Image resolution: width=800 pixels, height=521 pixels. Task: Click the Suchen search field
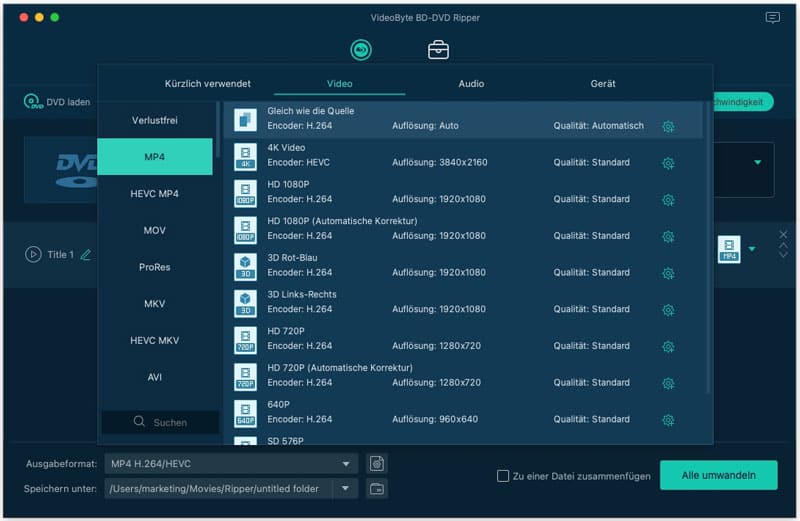160,422
